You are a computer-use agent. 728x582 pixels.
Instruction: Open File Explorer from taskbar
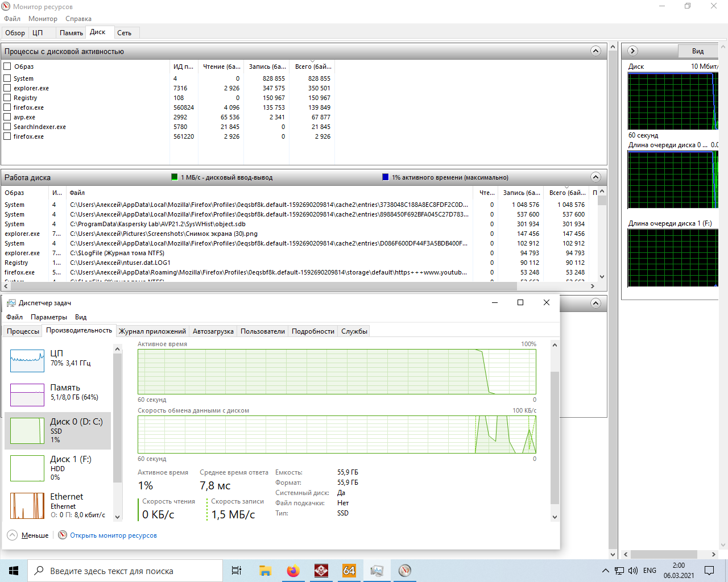click(x=265, y=571)
